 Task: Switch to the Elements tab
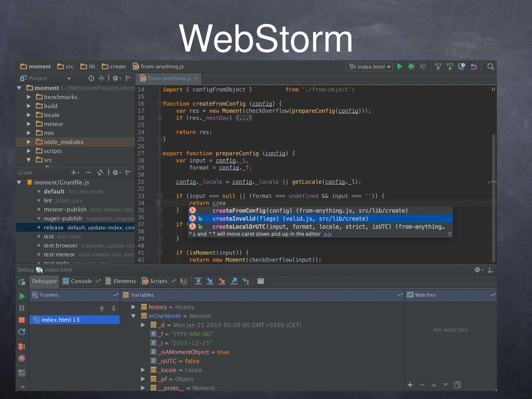tap(121, 281)
